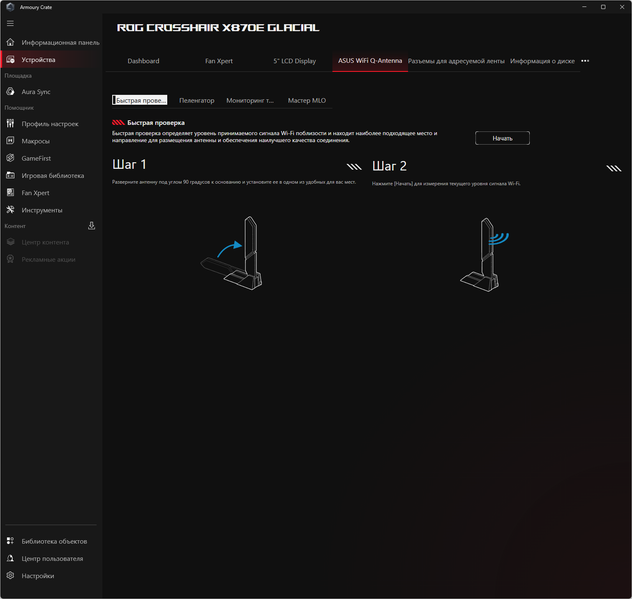Open the Мастер MLO sub-tab
The width and height of the screenshot is (632, 599).
coord(307,100)
